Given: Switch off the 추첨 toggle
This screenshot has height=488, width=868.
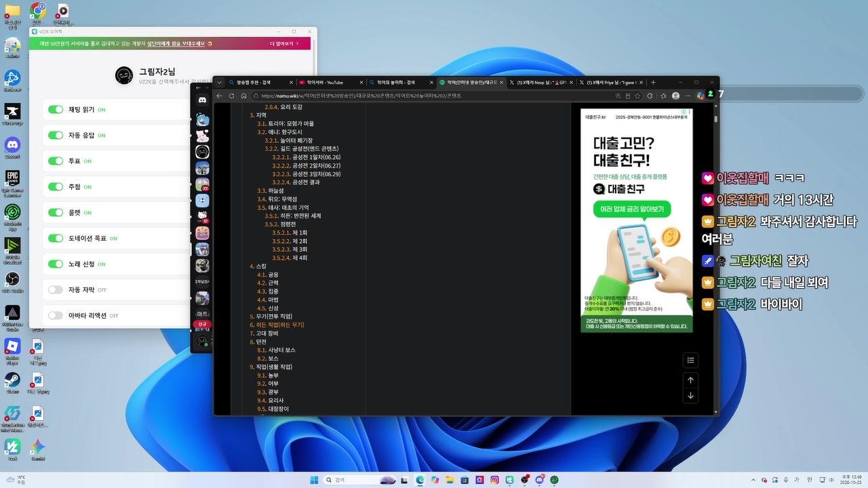Looking at the screenshot, I should [x=56, y=186].
